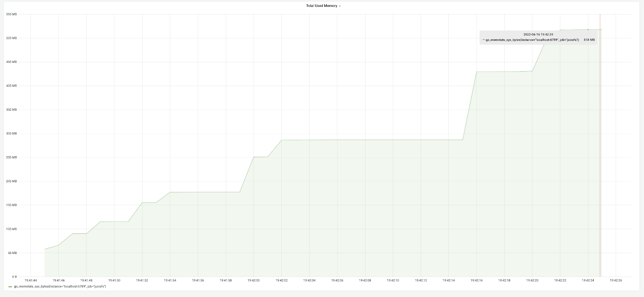Click the 19:42:04 time axis label
The height and width of the screenshot is (297, 644).
click(309, 280)
